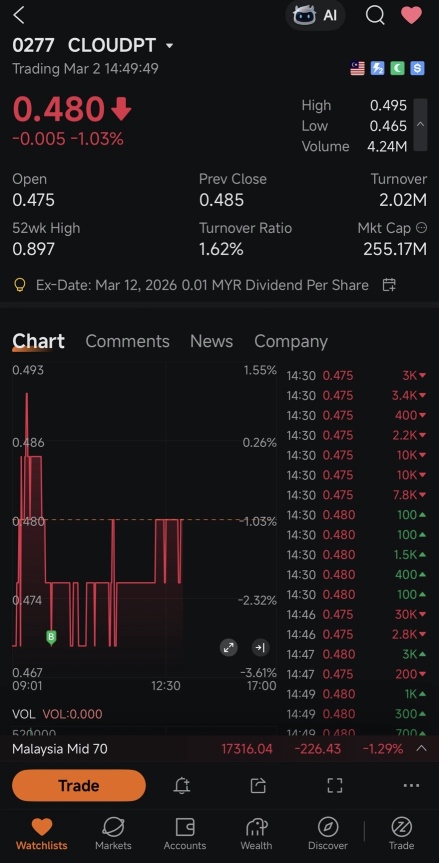Tap the orange Trade button
Screen dimensions: 439x863
click(79, 785)
